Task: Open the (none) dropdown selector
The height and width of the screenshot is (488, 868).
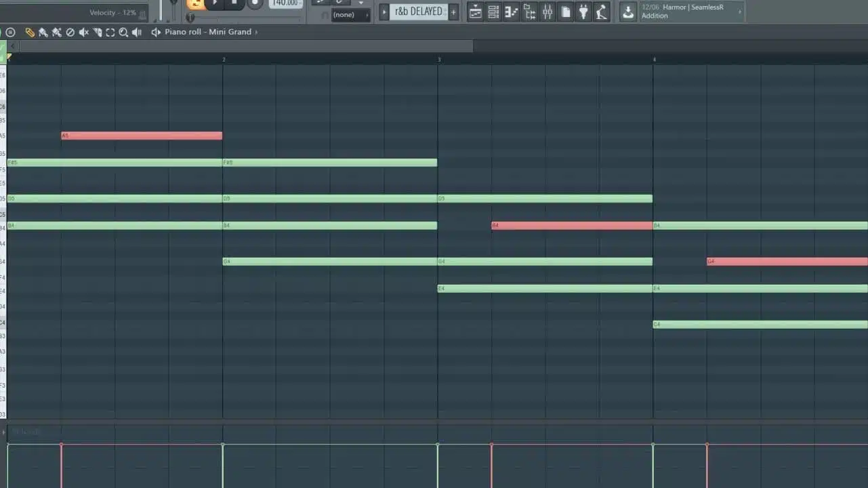Action: [351, 15]
